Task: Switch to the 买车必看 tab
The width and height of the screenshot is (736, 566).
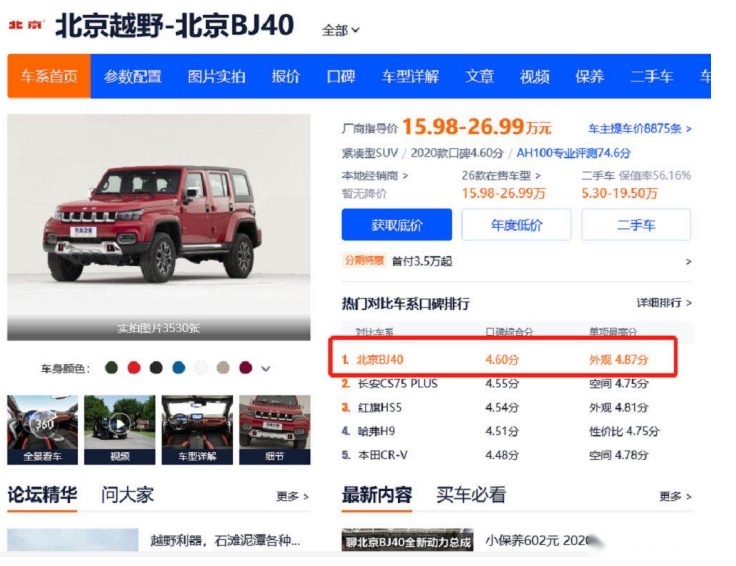Action: coord(471,495)
